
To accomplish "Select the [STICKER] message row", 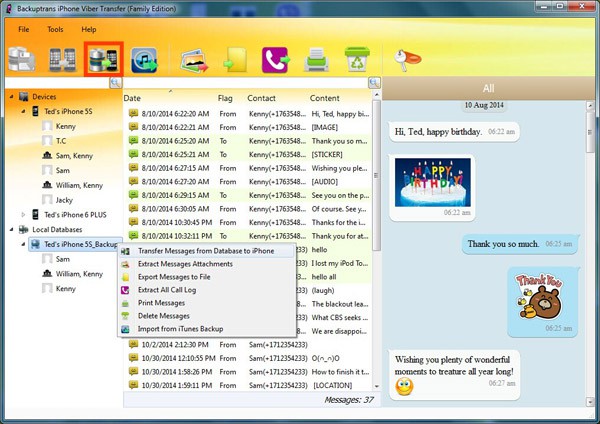I will click(248, 155).
